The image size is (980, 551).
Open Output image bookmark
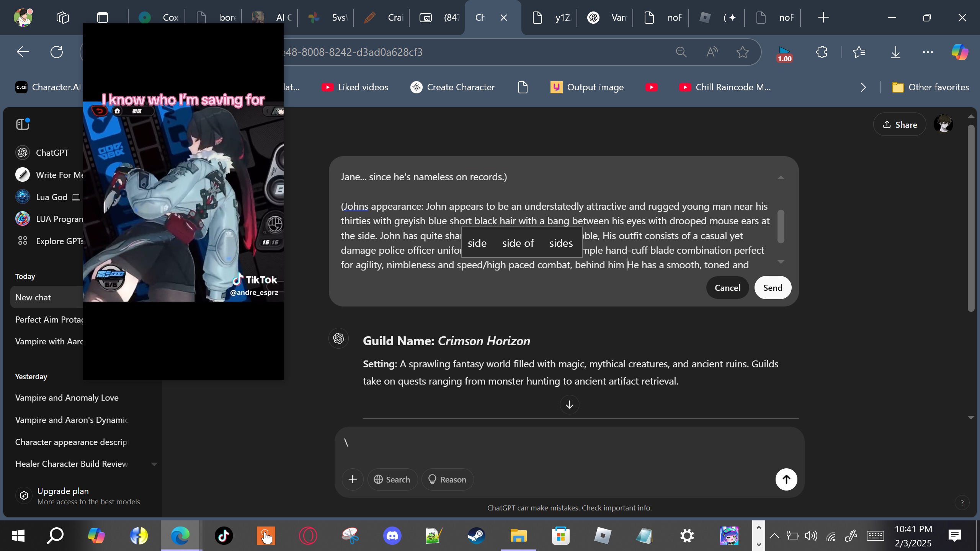(587, 87)
